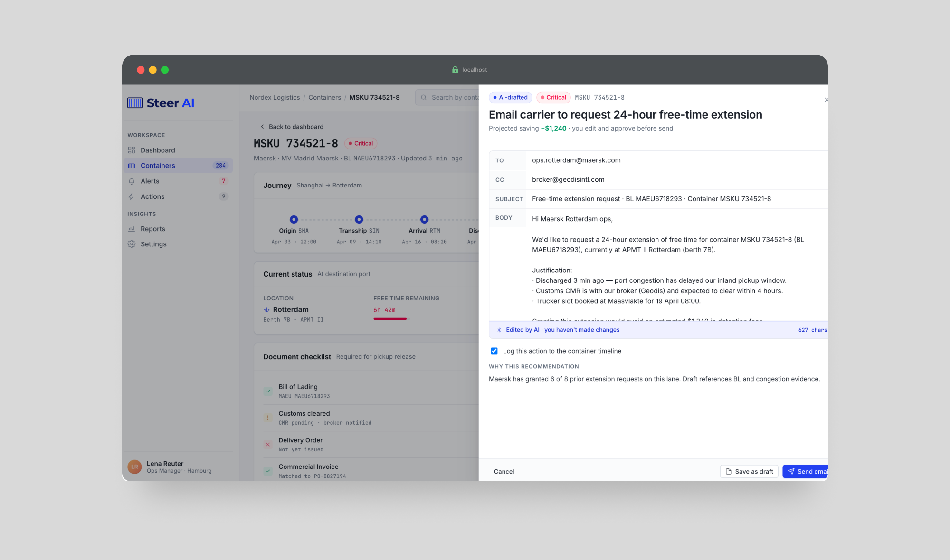Click into the email body text
This screenshot has width=950, height=560.
point(676,266)
